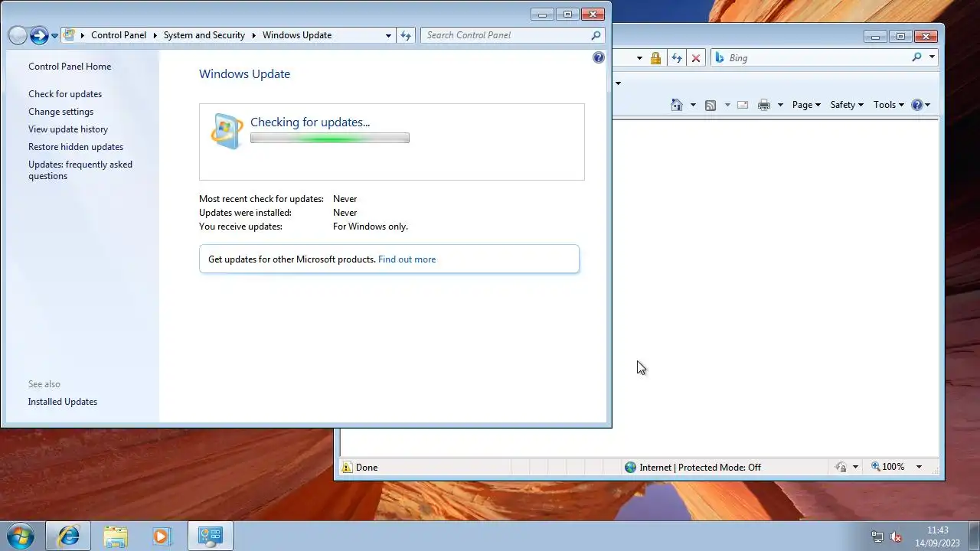
Task: Open the Windows Start button
Action: tap(21, 536)
